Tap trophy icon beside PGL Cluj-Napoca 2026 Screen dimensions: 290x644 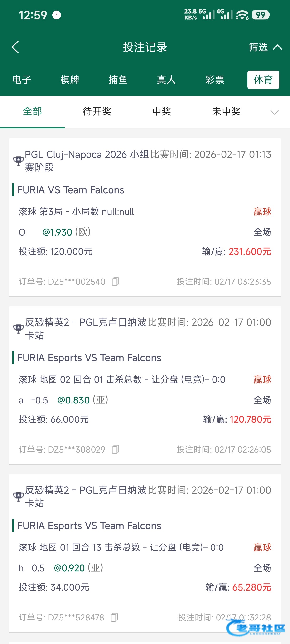pos(18,161)
